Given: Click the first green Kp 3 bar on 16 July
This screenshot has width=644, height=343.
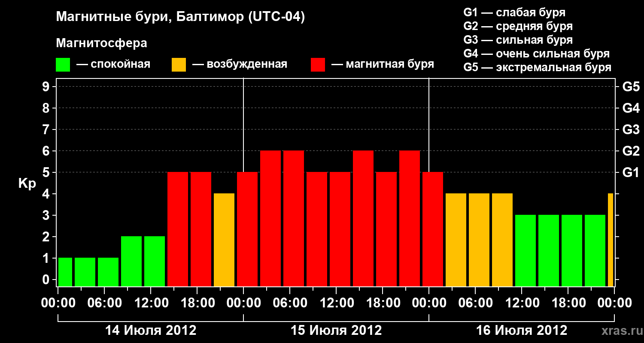Looking at the screenshot, I should [x=526, y=250].
